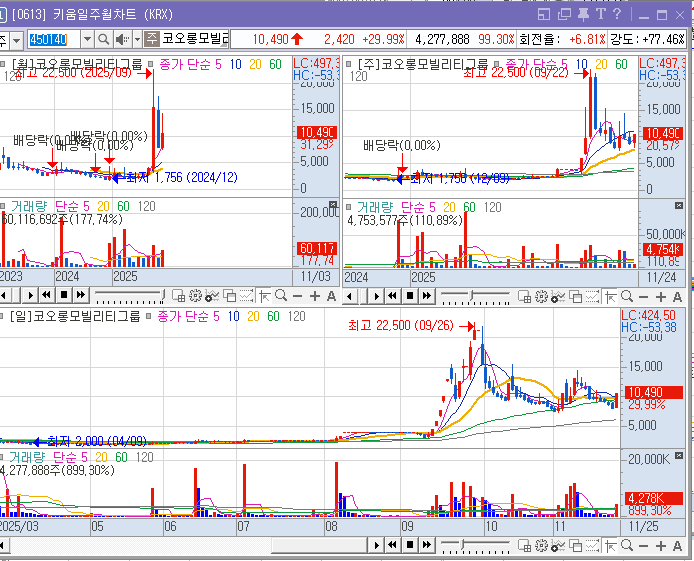
Task: Click the magnifier zoom icon in monthly toolbar
Action: [281, 295]
